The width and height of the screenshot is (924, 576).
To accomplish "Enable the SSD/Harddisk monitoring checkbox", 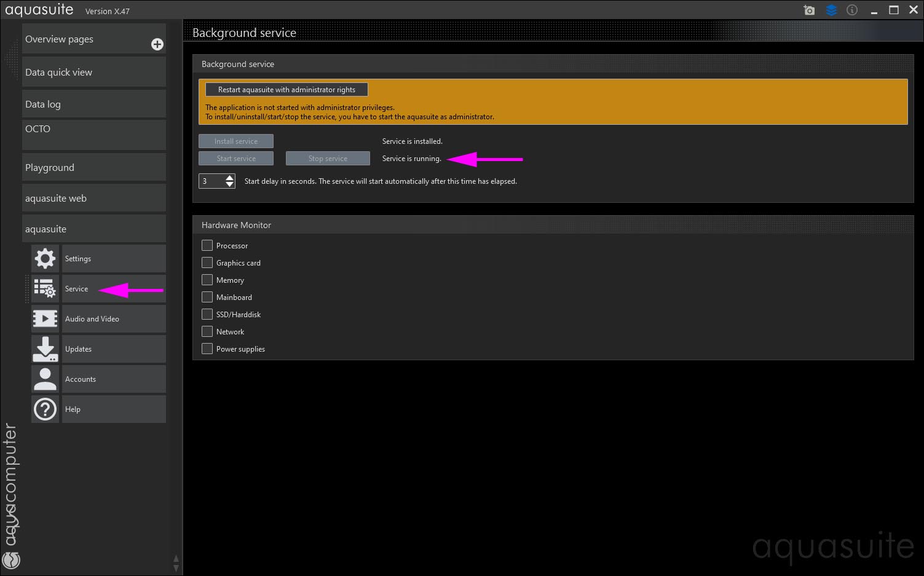I will click(207, 314).
